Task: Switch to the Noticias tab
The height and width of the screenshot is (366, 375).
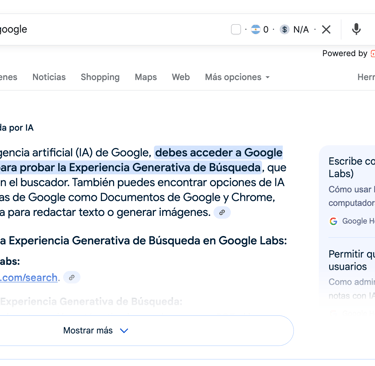Action: point(49,77)
